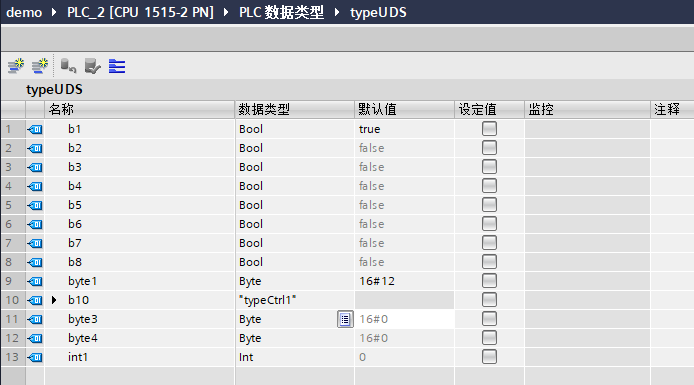Open the breadcrumb arrow after demo
This screenshot has height=385, width=694.
[x=54, y=12]
